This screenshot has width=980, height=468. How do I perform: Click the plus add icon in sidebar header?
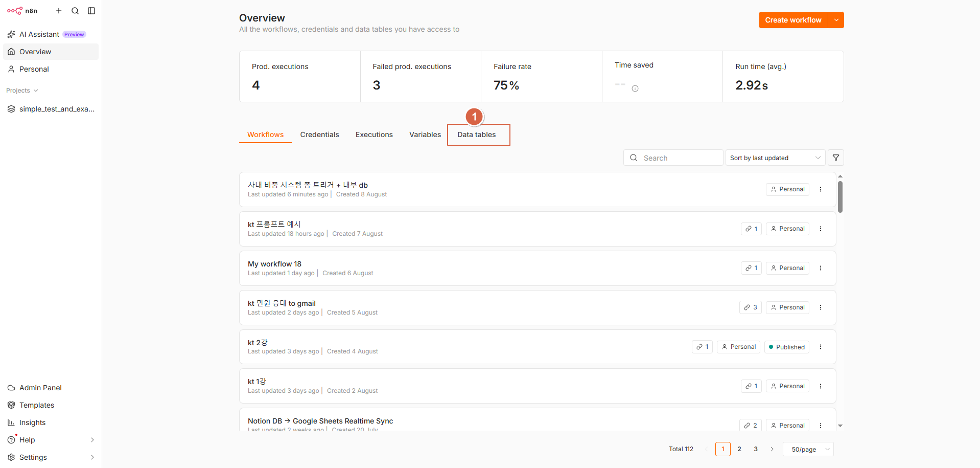click(x=59, y=11)
